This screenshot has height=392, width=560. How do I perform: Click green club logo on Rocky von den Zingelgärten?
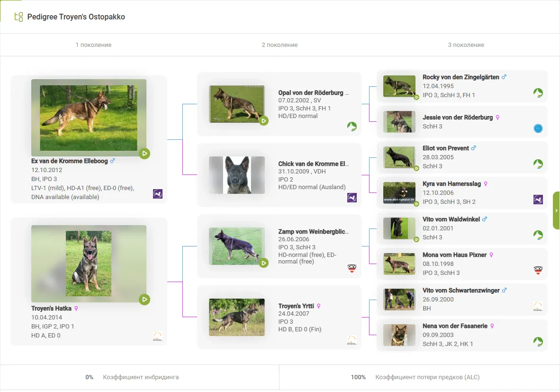pos(538,93)
